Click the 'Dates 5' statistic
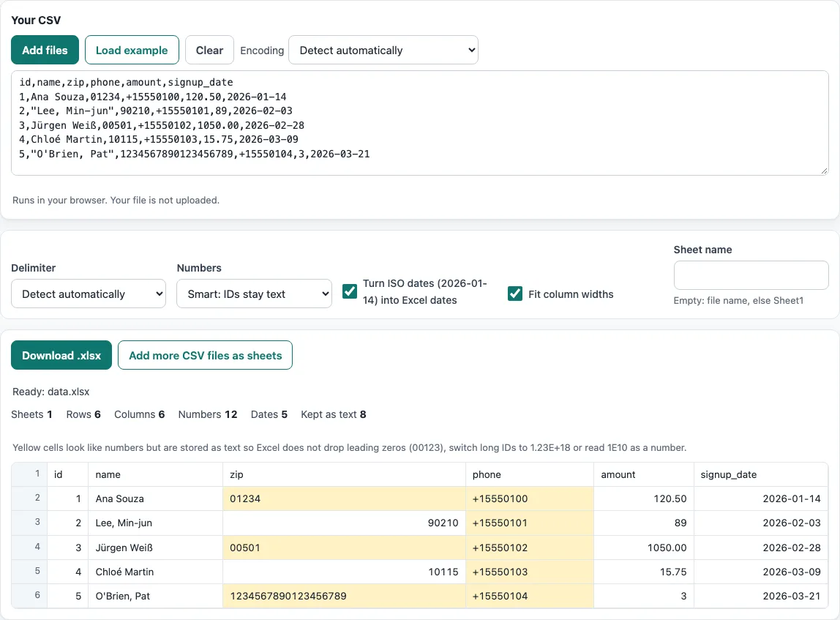Image resolution: width=840 pixels, height=620 pixels. [x=269, y=414]
